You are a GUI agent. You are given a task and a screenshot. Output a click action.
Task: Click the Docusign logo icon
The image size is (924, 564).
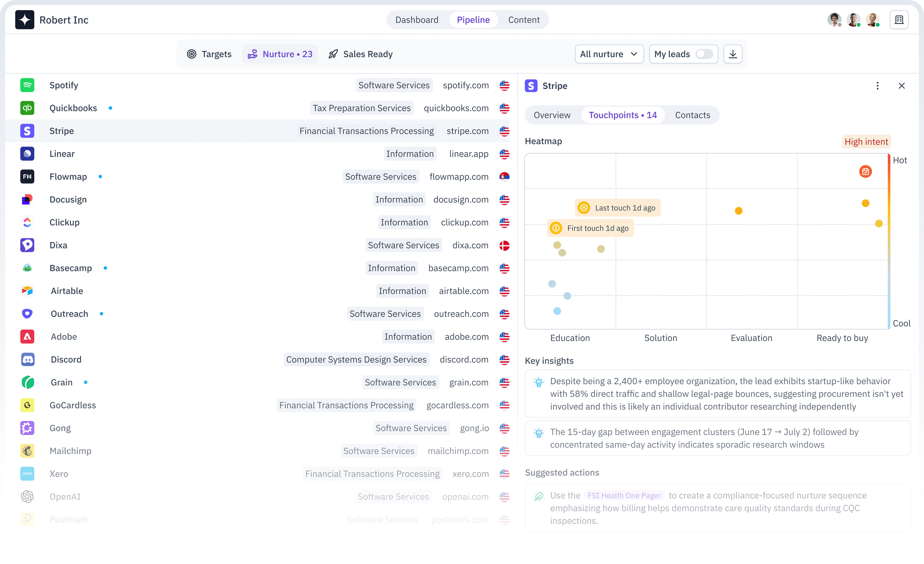click(x=27, y=200)
